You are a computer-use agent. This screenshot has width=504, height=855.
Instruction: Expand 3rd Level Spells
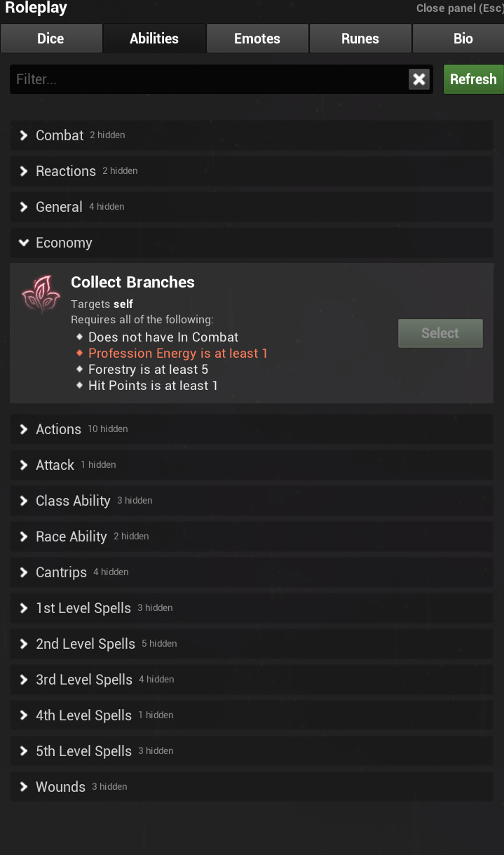[x=83, y=680]
